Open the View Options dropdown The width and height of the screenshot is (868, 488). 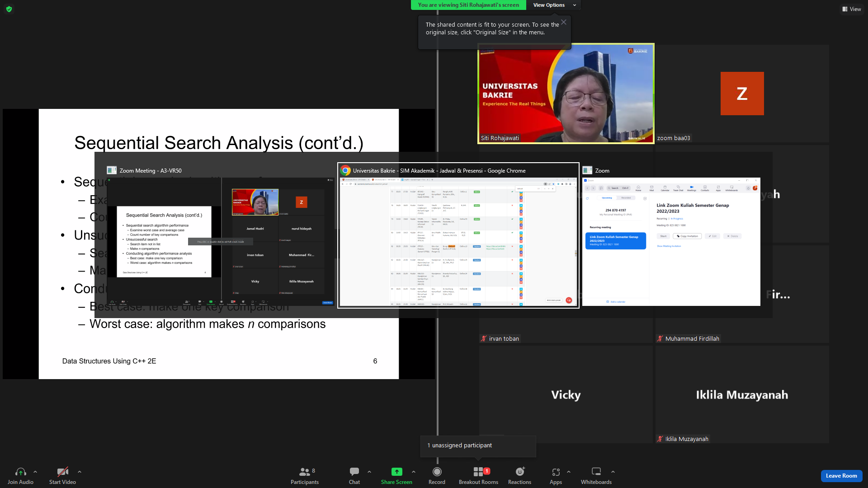(554, 5)
